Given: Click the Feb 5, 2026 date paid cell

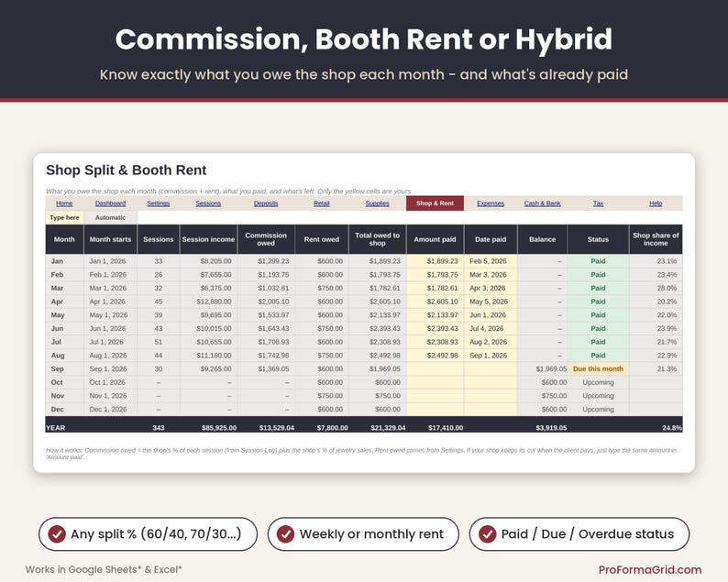Looking at the screenshot, I should pos(491,261).
